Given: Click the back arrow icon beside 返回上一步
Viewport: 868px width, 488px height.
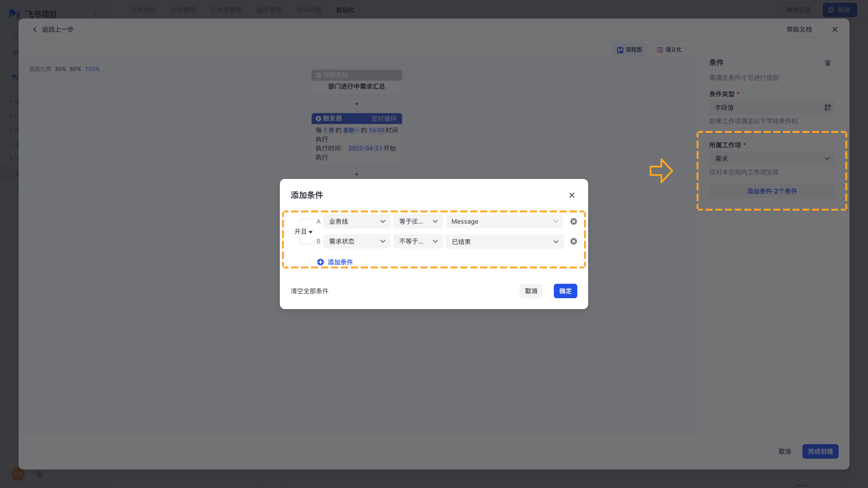Looking at the screenshot, I should [35, 29].
